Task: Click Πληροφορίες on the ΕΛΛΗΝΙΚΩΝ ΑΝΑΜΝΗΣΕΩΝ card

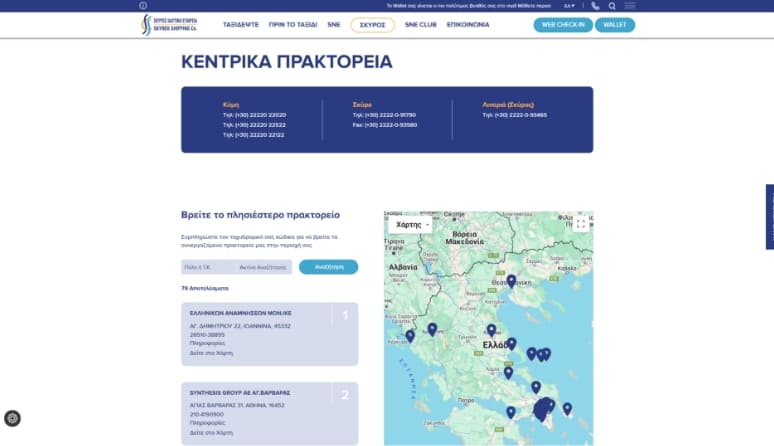Action: (207, 343)
